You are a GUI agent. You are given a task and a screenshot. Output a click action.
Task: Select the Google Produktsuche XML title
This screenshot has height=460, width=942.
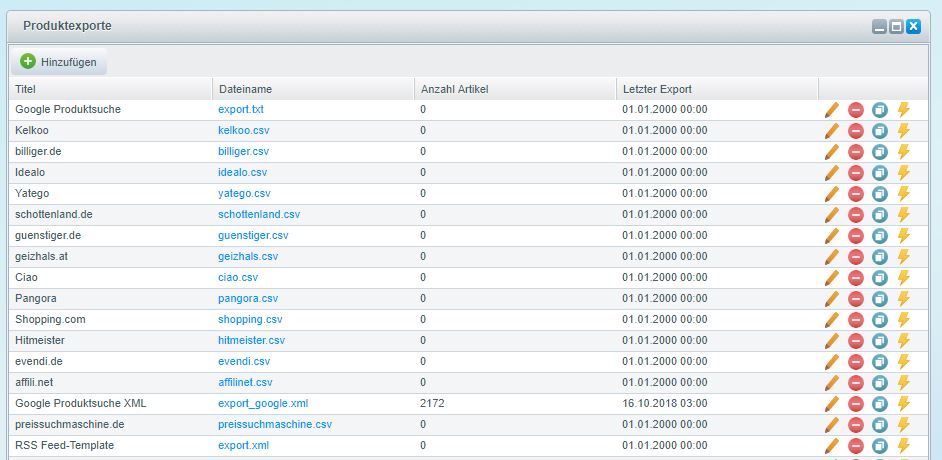81,404
